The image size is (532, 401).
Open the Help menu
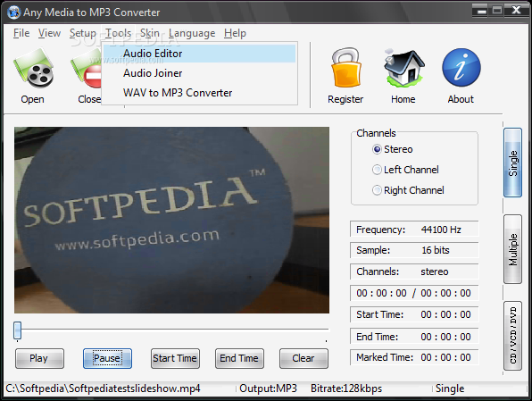(x=235, y=33)
